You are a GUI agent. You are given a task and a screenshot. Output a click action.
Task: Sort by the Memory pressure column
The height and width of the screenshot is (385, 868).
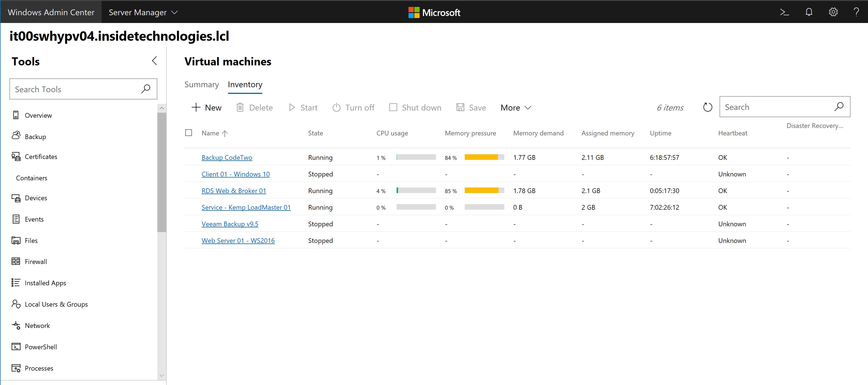coord(470,133)
